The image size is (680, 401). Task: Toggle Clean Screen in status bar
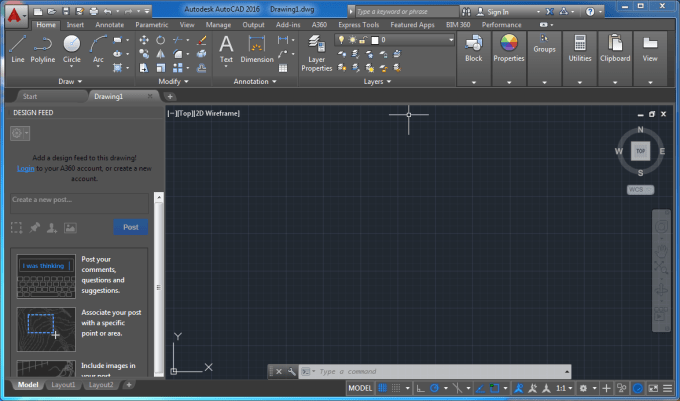(653, 388)
